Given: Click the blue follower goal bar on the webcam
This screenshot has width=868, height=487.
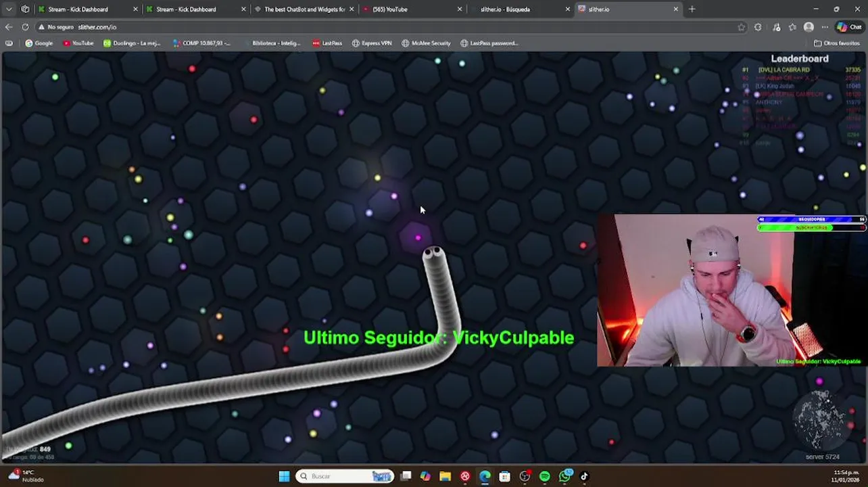Looking at the screenshot, I should (x=811, y=220).
